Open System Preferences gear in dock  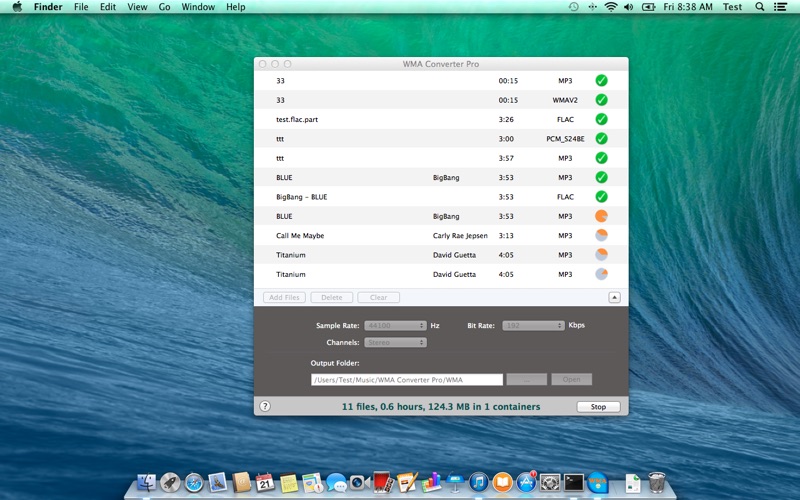coord(550,482)
